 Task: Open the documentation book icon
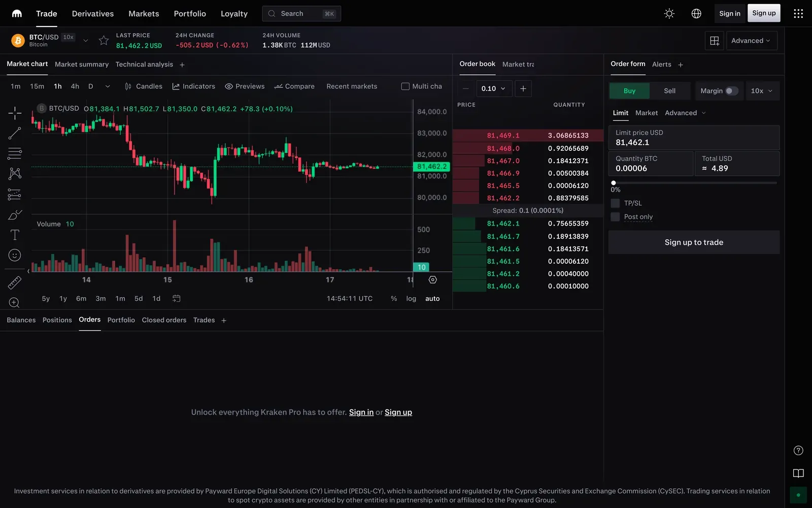(x=798, y=473)
